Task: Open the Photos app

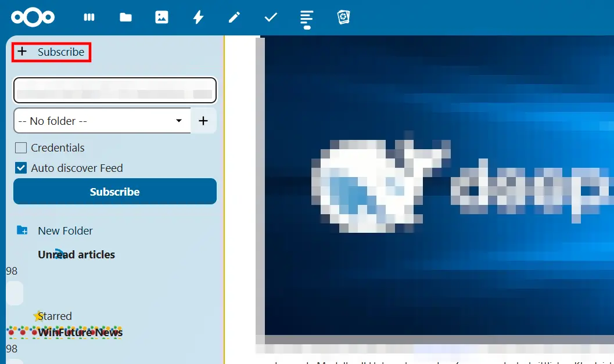Action: [x=161, y=17]
